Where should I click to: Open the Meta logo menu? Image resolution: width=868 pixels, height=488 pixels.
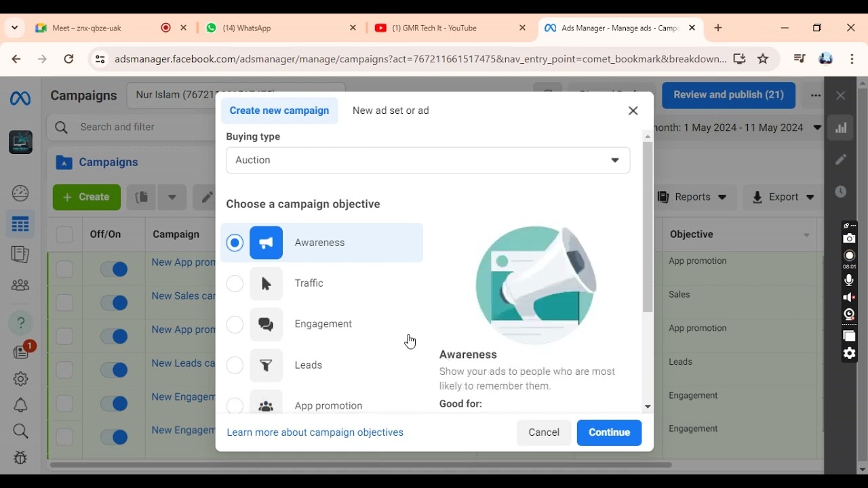pyautogui.click(x=20, y=99)
